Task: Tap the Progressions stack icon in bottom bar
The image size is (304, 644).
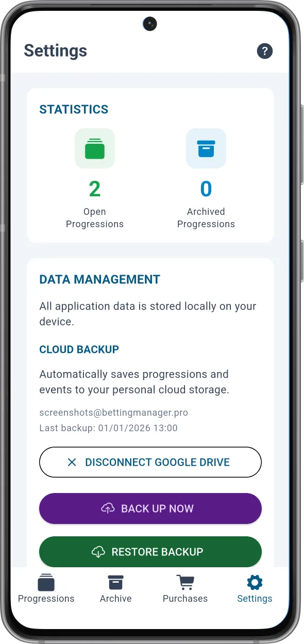Action: (46, 583)
